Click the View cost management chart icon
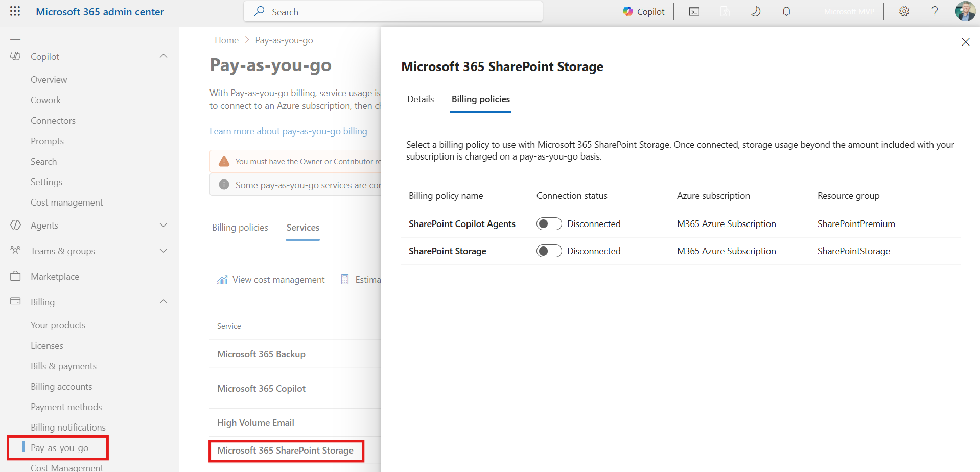This screenshot has height=472, width=980. [222, 280]
